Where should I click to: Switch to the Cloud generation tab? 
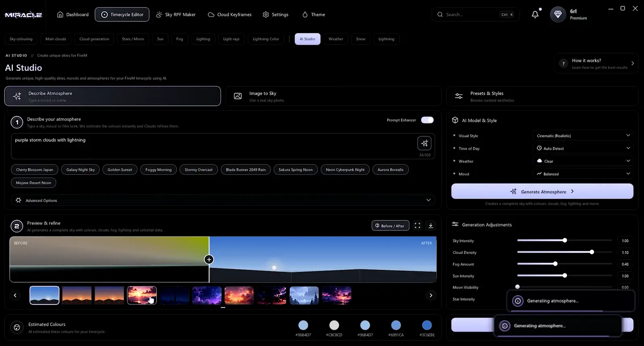tap(94, 39)
